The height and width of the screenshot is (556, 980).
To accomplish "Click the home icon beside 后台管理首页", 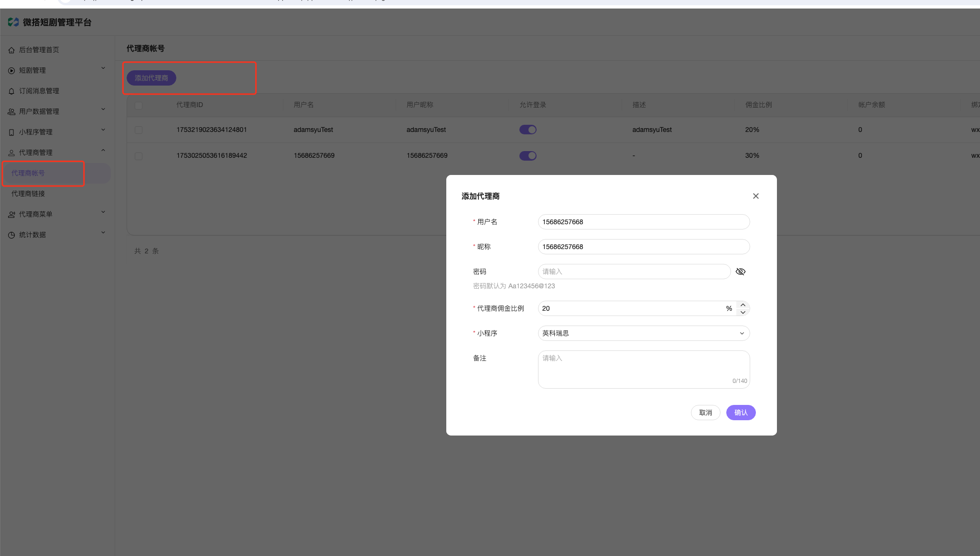I will pos(11,50).
